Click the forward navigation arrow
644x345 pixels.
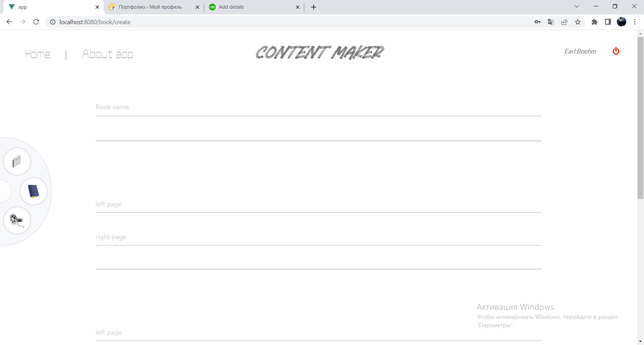click(x=22, y=22)
